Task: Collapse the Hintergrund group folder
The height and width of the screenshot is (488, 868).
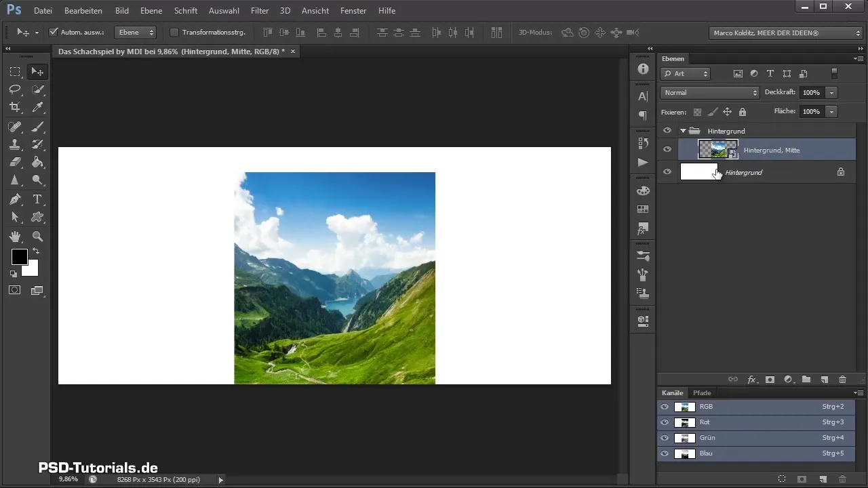Action: click(683, 131)
